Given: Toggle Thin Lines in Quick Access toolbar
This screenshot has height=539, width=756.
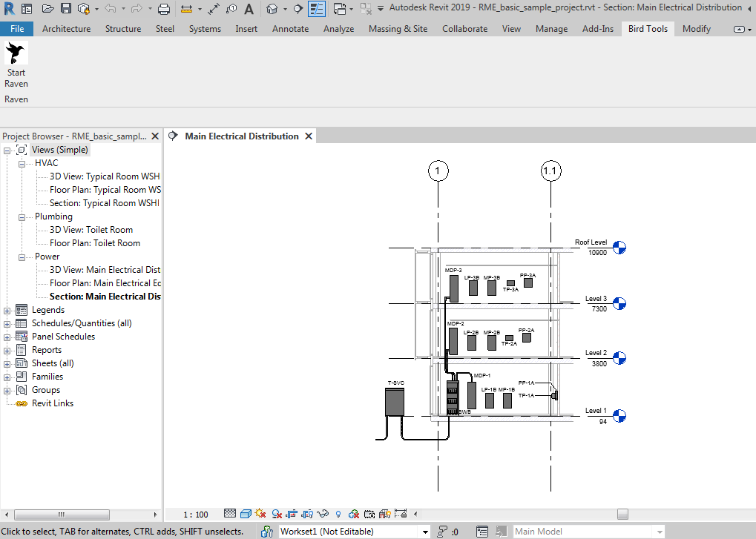Looking at the screenshot, I should point(317,9).
